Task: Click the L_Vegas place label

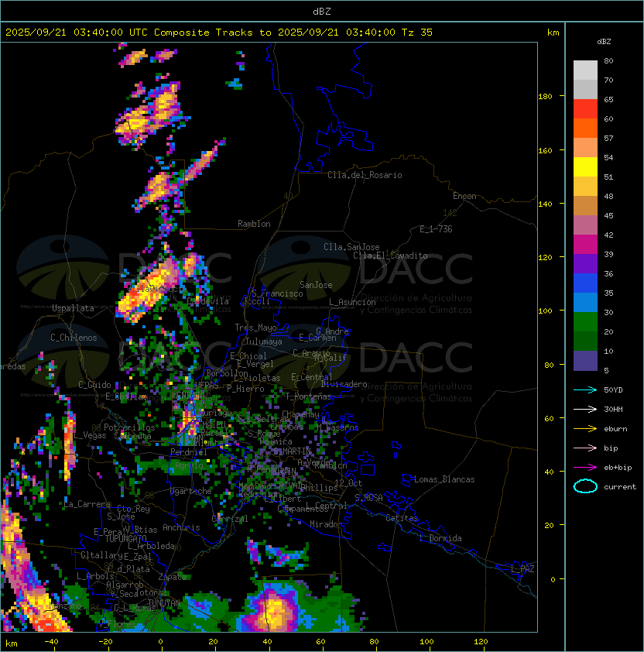Action: point(91,435)
